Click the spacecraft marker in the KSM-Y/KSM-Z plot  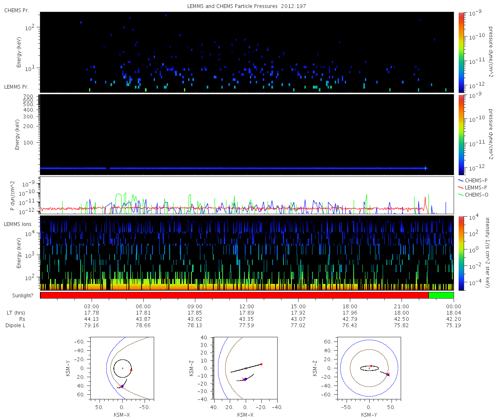click(x=388, y=374)
